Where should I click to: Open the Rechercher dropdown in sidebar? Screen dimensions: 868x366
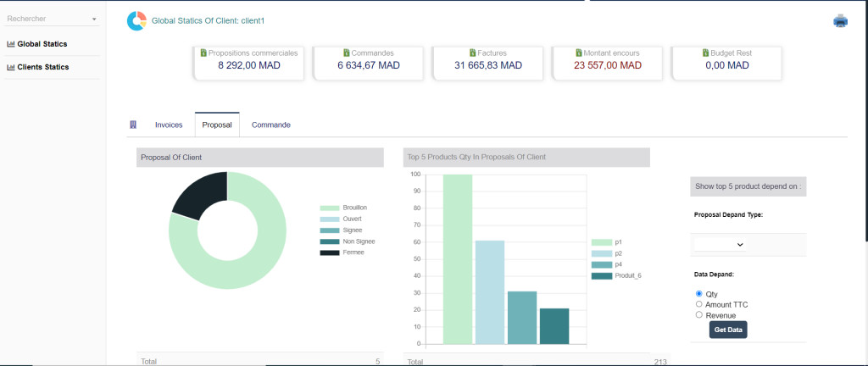52,19
